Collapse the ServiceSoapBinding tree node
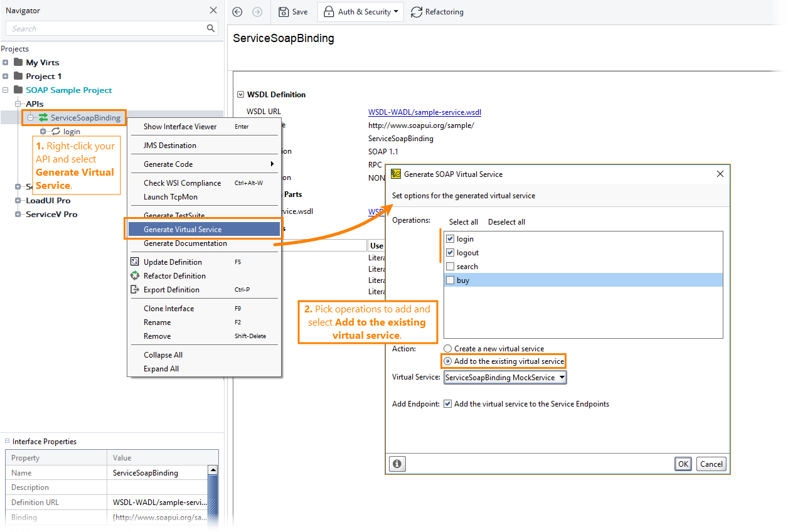788x532 pixels. pos(30,117)
